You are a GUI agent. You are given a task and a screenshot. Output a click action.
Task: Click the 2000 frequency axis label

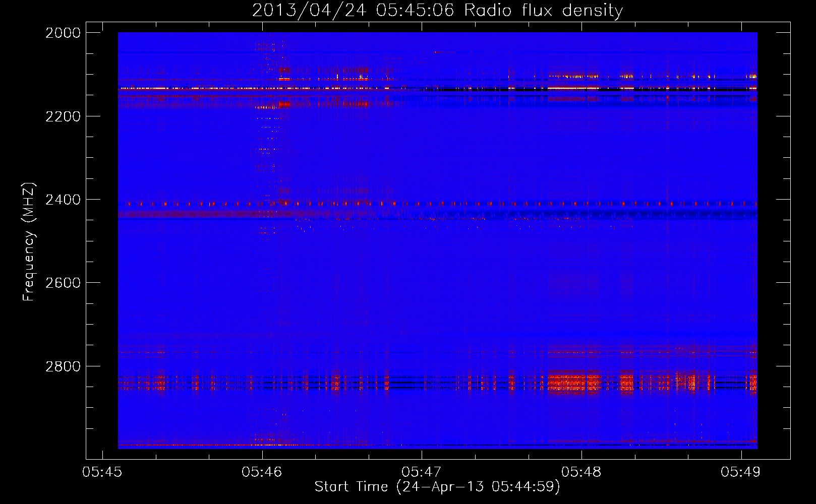[63, 33]
